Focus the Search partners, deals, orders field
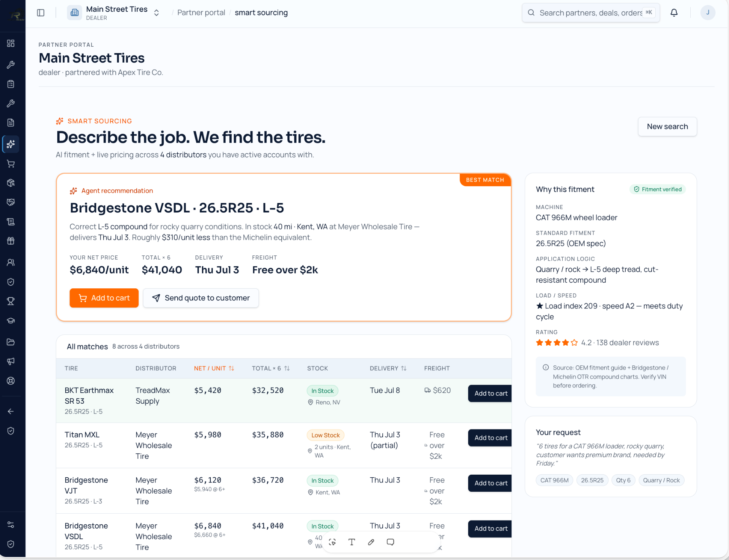Viewport: 729px width, 560px height. pyautogui.click(x=591, y=13)
